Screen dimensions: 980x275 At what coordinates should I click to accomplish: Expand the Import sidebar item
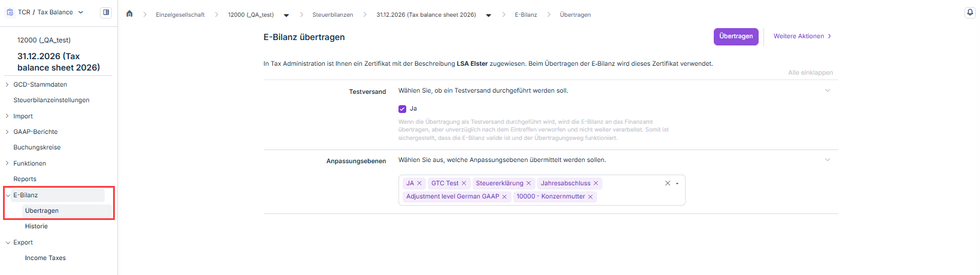(x=7, y=116)
